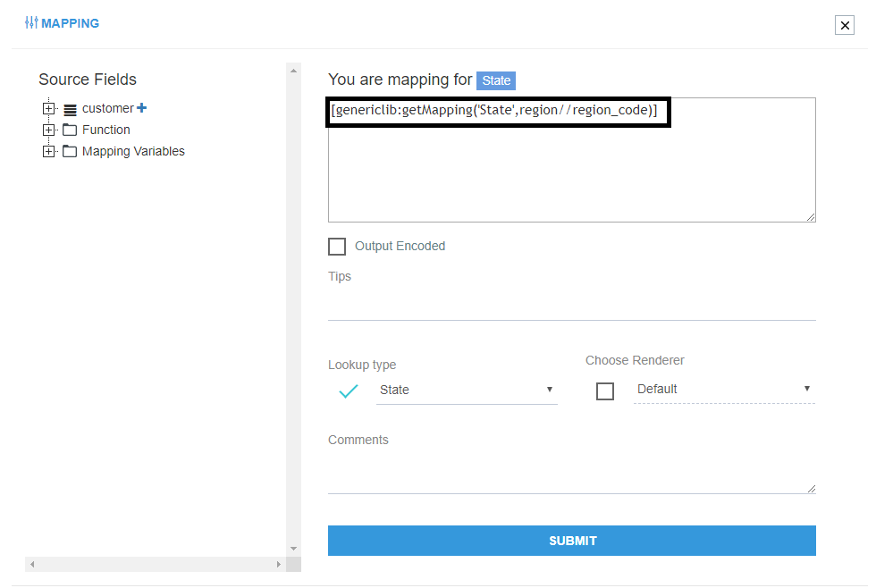Viewport: 876px width, 588px height.
Task: Click the Source Fields scroll down arrow
Action: click(x=293, y=548)
